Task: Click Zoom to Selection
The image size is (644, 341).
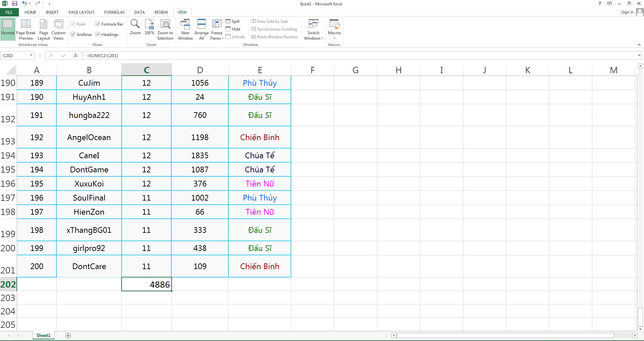Action: [165, 30]
